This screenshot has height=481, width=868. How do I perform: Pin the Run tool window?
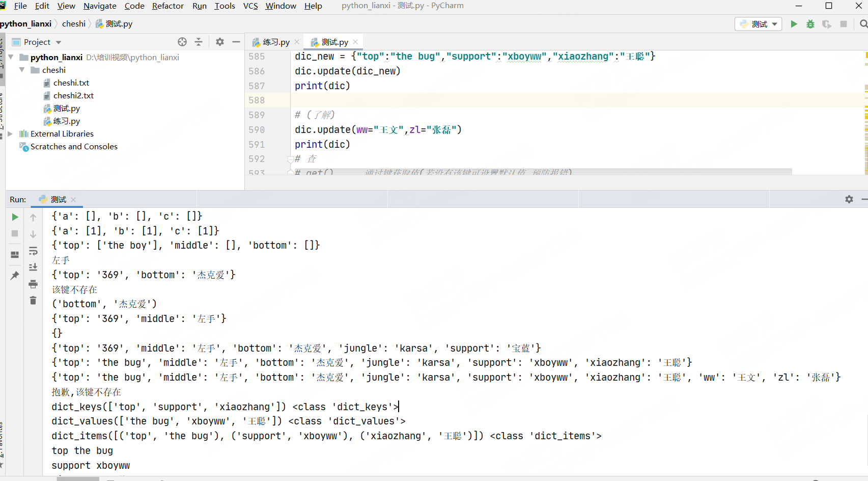point(14,275)
